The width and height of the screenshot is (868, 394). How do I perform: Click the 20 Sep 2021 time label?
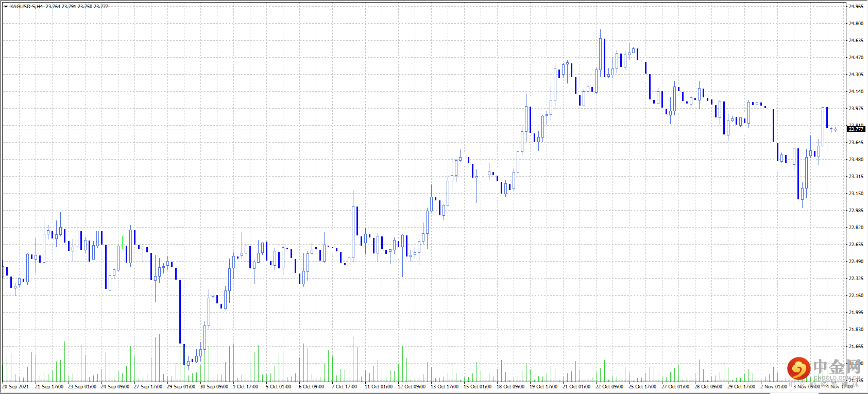pos(15,387)
